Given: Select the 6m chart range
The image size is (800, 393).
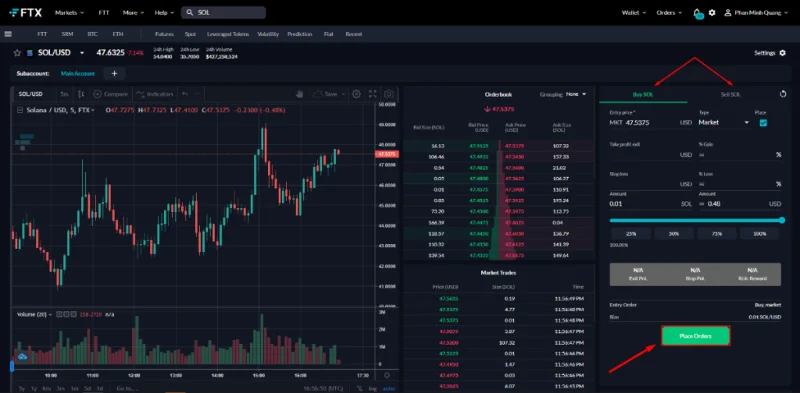Looking at the screenshot, I should coord(47,388).
